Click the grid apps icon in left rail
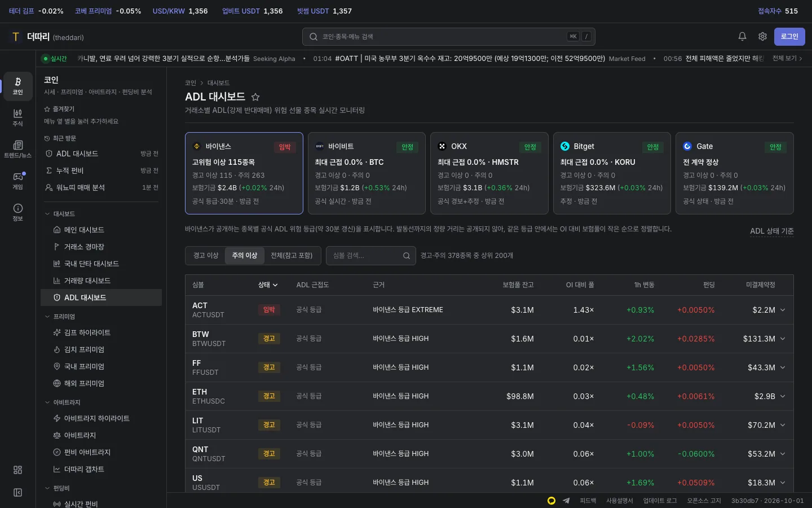This screenshot has width=812, height=508. (x=18, y=470)
